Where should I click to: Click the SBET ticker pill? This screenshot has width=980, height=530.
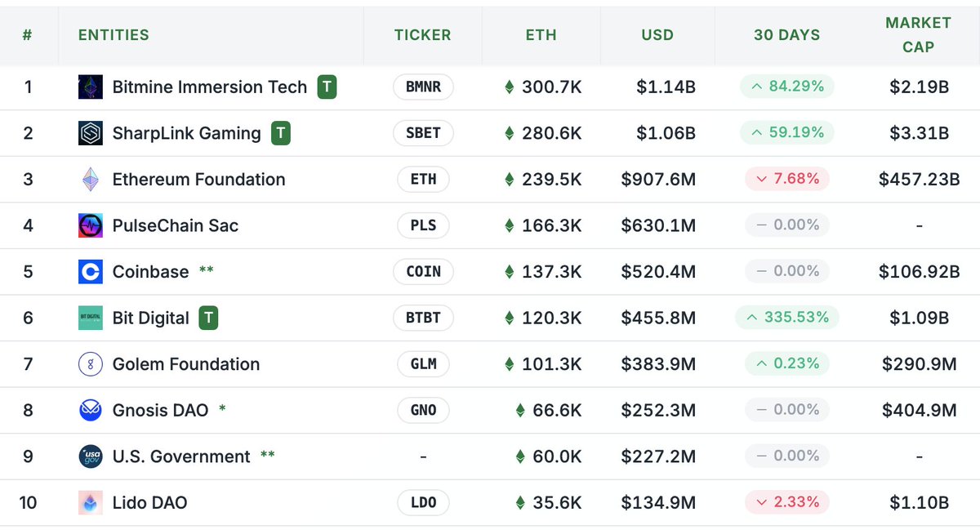[x=423, y=133]
